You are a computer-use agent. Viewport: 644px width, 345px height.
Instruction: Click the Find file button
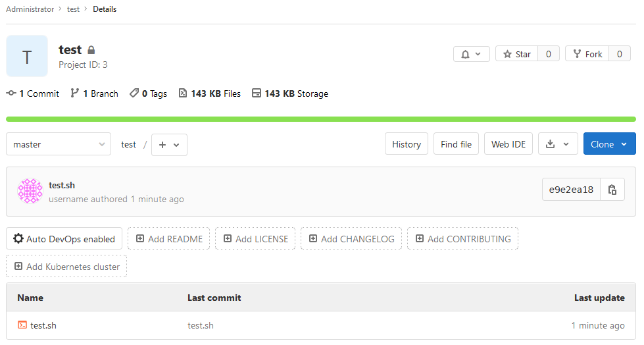coord(456,144)
